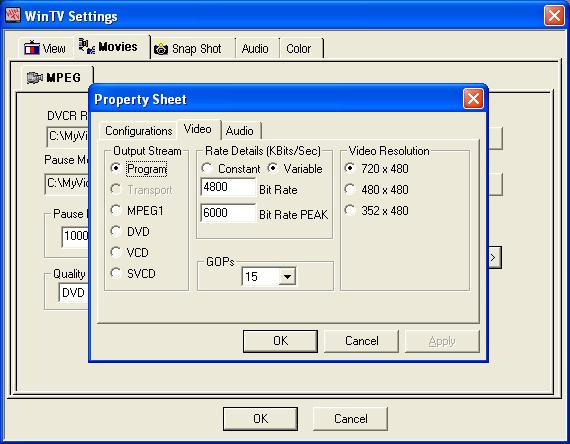Viewport: 570px width, 444px height.
Task: Open the Quality combo box showing DVD
Action: click(x=73, y=293)
